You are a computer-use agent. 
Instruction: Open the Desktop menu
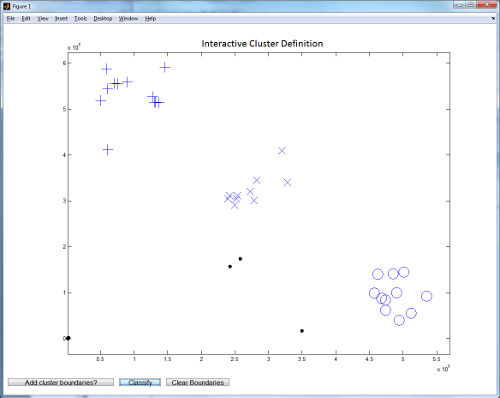coord(103,19)
